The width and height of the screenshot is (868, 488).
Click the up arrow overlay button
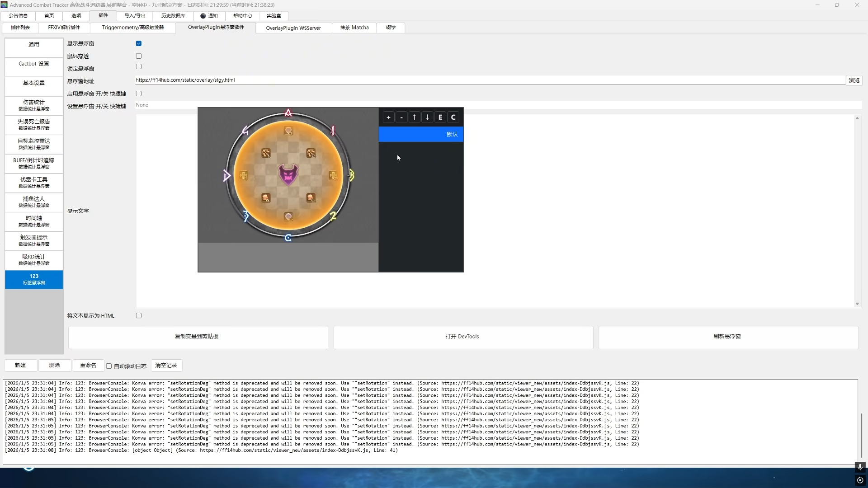(x=414, y=117)
